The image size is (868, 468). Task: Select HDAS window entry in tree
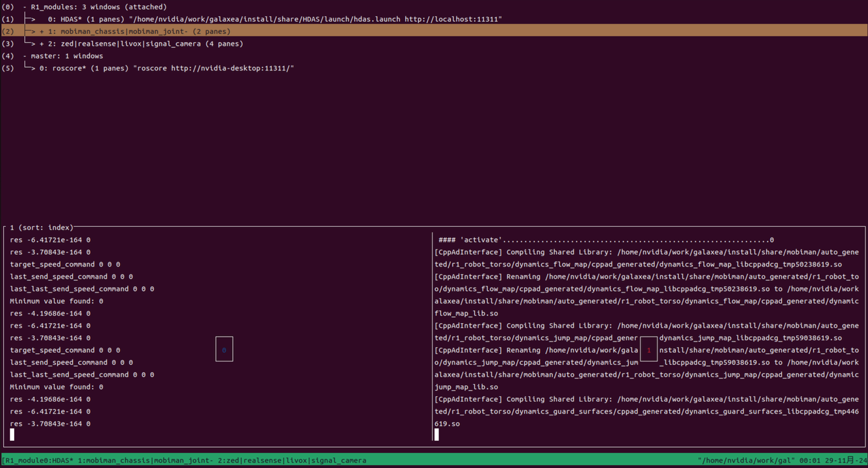click(71, 19)
